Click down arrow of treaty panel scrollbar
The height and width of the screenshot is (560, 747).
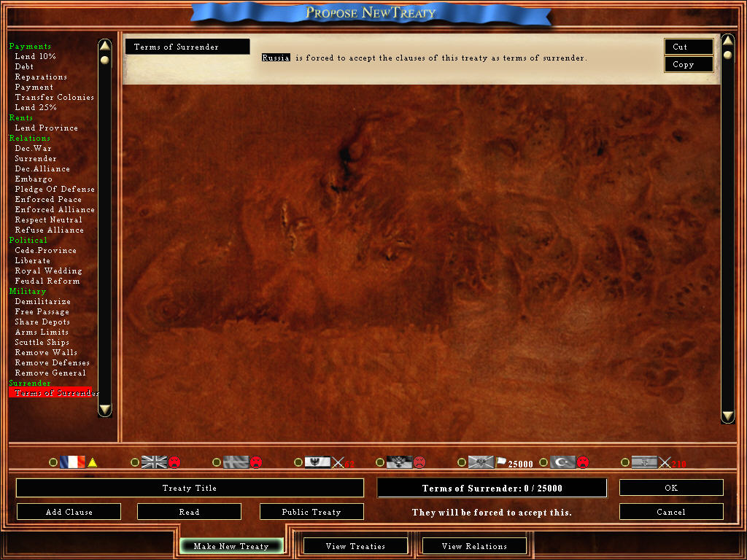727,416
